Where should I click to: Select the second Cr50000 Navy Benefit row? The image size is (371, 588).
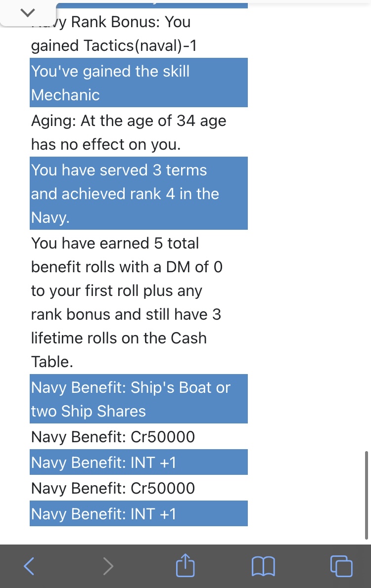(x=139, y=488)
